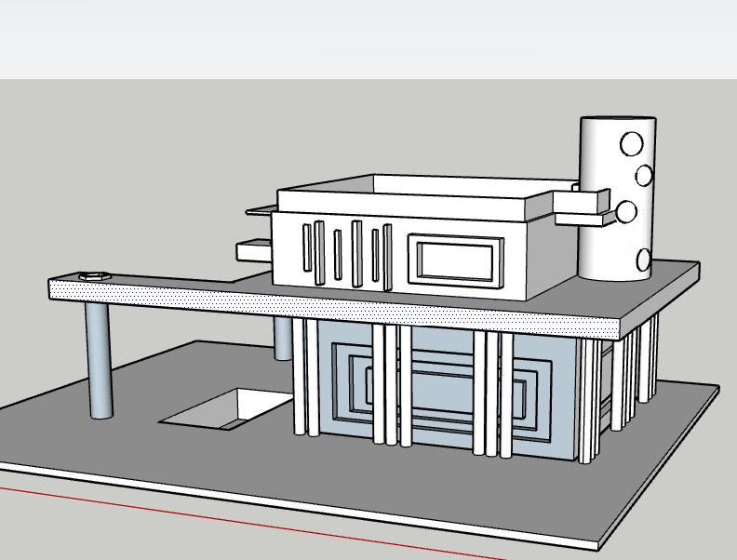This screenshot has height=560, width=737.
Task: Select the rear blue column behind the slab
Action: tap(283, 339)
